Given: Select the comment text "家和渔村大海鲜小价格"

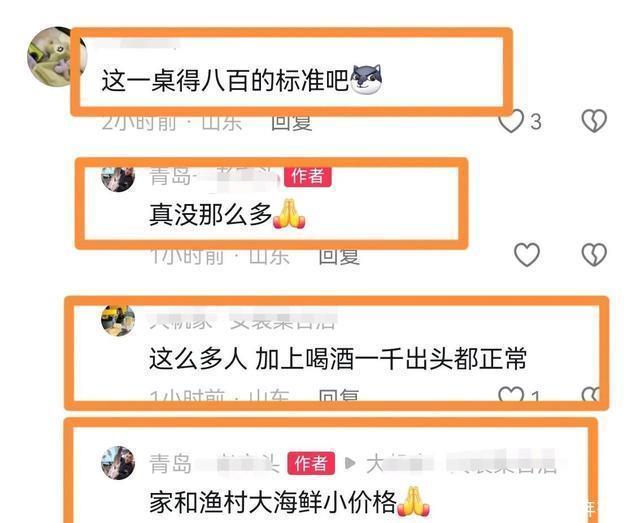Looking at the screenshot, I should (273, 502).
